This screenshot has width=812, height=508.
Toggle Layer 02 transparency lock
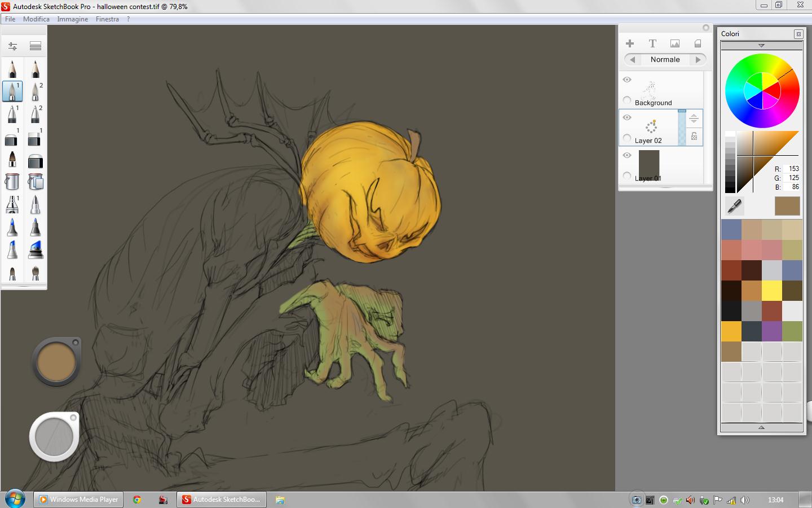pos(694,137)
